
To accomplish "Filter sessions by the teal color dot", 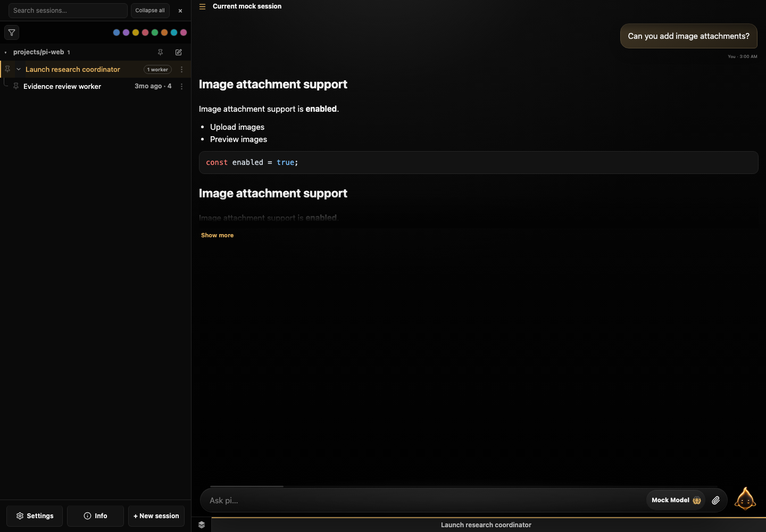I will pos(174,32).
